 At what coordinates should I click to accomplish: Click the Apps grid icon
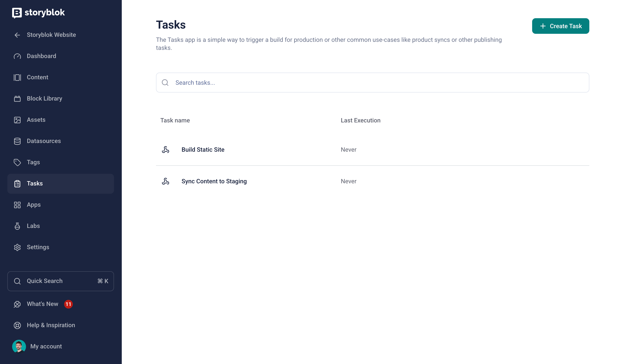pos(17,205)
